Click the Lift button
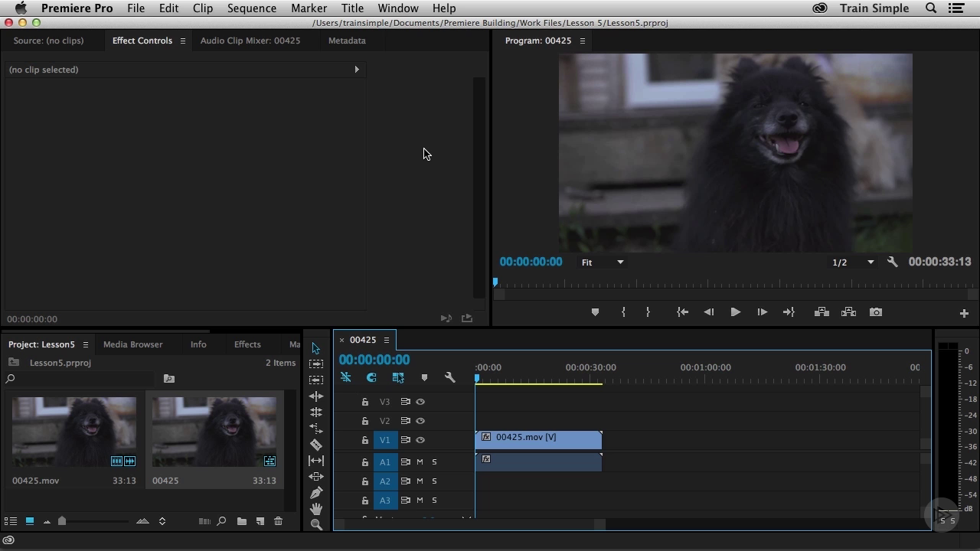This screenshot has height=551, width=980. point(822,312)
